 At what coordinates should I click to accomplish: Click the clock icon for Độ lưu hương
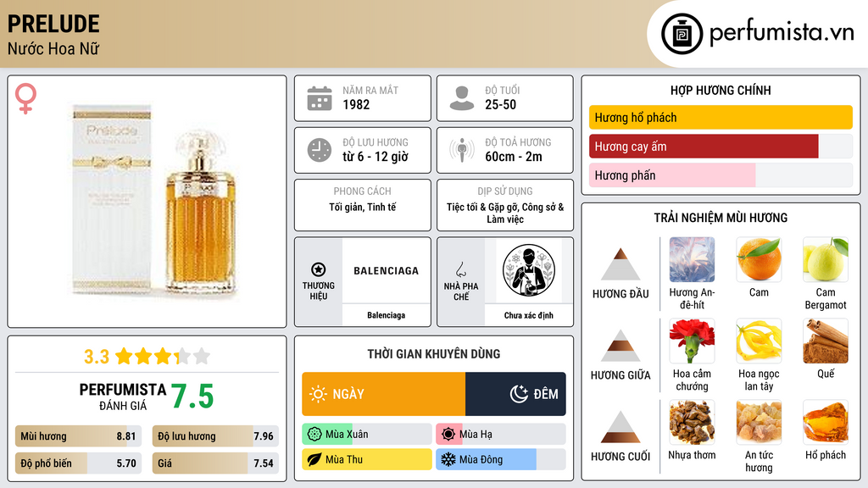tap(320, 150)
